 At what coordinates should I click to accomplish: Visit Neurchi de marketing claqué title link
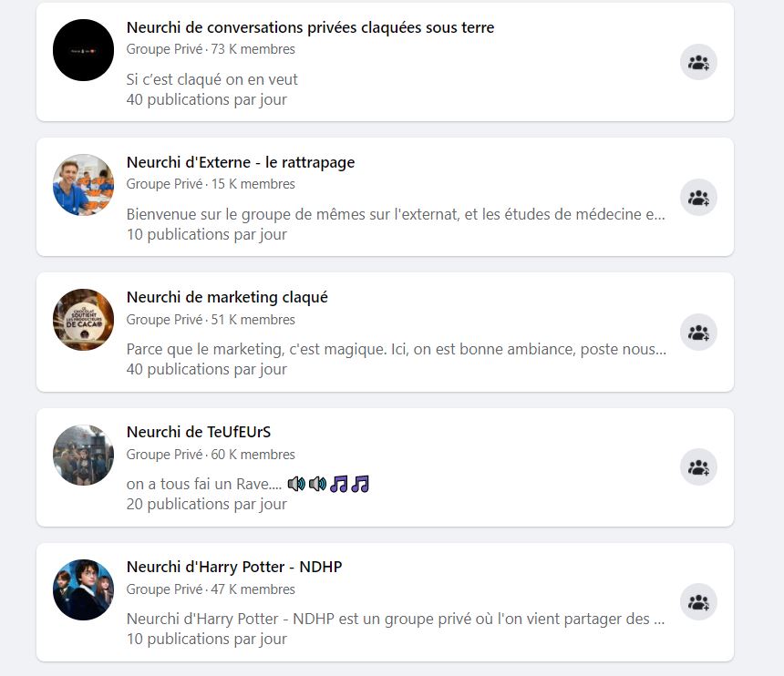point(227,297)
